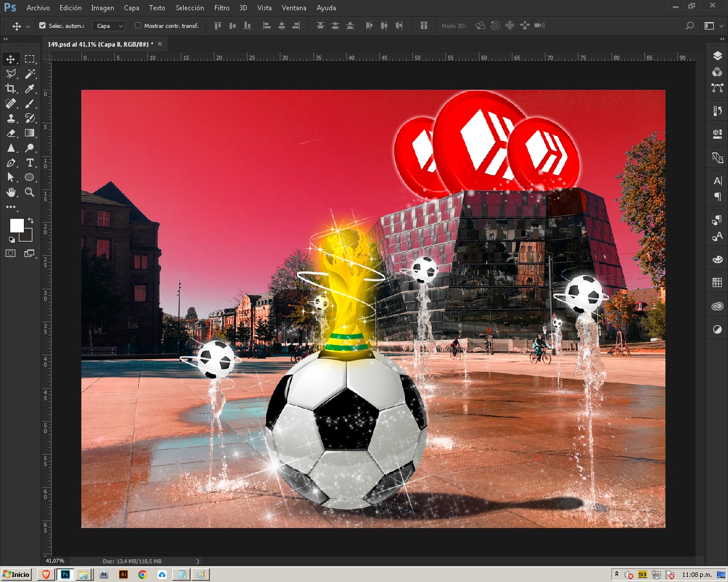Select the Polygonal Lasso tool
This screenshot has height=582, width=728.
11,74
